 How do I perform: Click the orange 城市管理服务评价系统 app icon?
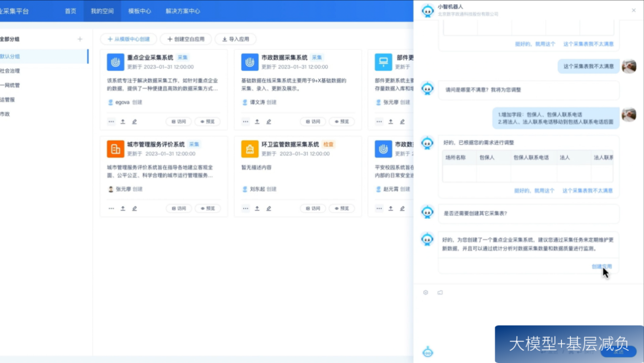(x=115, y=149)
